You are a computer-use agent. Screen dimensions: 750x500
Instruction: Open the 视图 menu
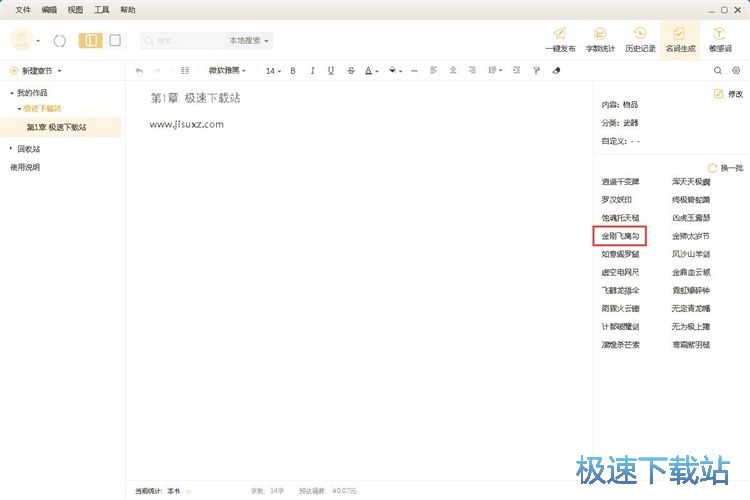click(x=75, y=10)
